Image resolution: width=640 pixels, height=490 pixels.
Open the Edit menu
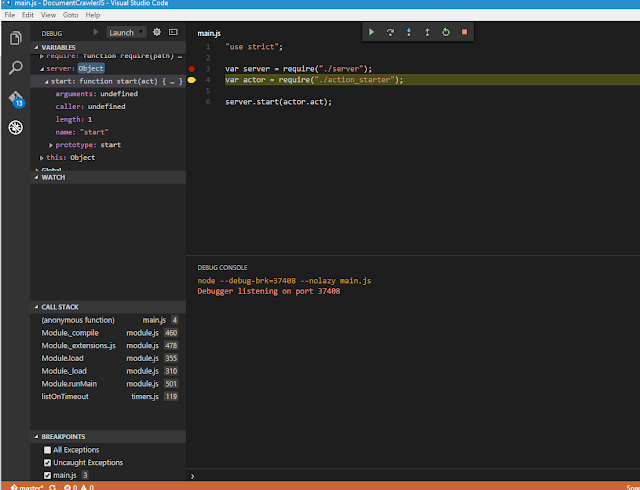point(28,15)
